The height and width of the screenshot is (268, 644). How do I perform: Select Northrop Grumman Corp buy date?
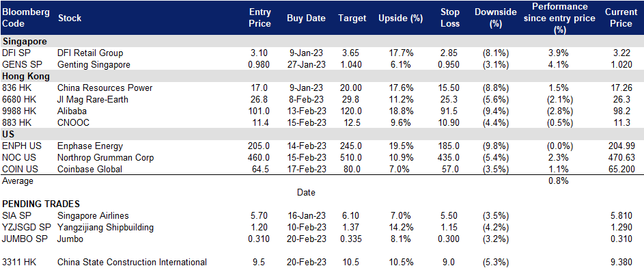307,157
